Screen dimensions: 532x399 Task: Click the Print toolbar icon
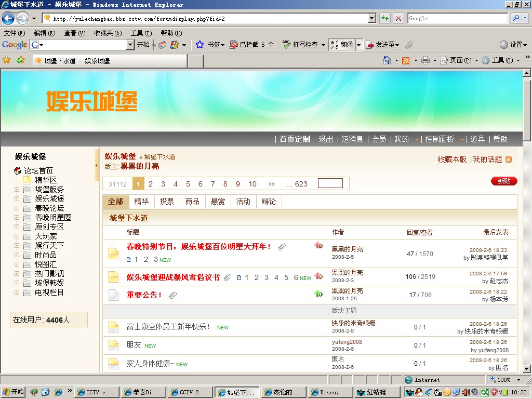[x=425, y=60]
